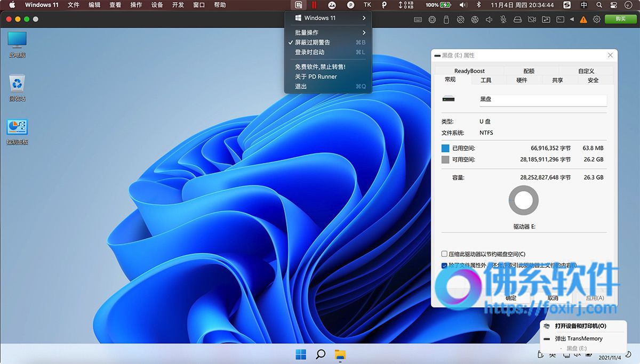
Task: Click the keyboard icon in VM toolbar
Action: click(x=418, y=19)
